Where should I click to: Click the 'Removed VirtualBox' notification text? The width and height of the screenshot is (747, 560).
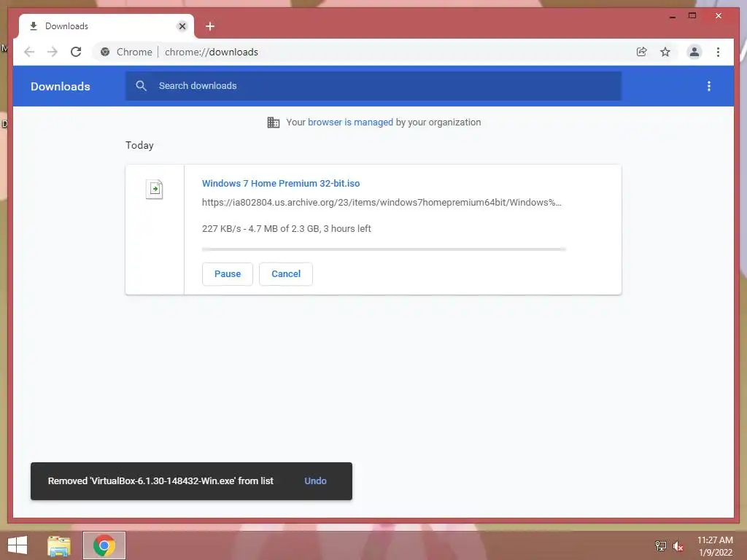tap(160, 481)
